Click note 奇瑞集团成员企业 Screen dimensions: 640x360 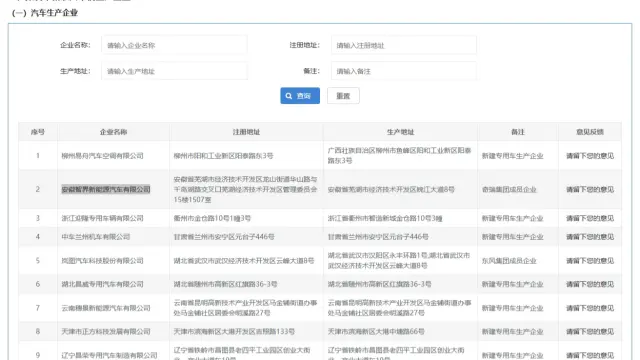pyautogui.click(x=509, y=189)
